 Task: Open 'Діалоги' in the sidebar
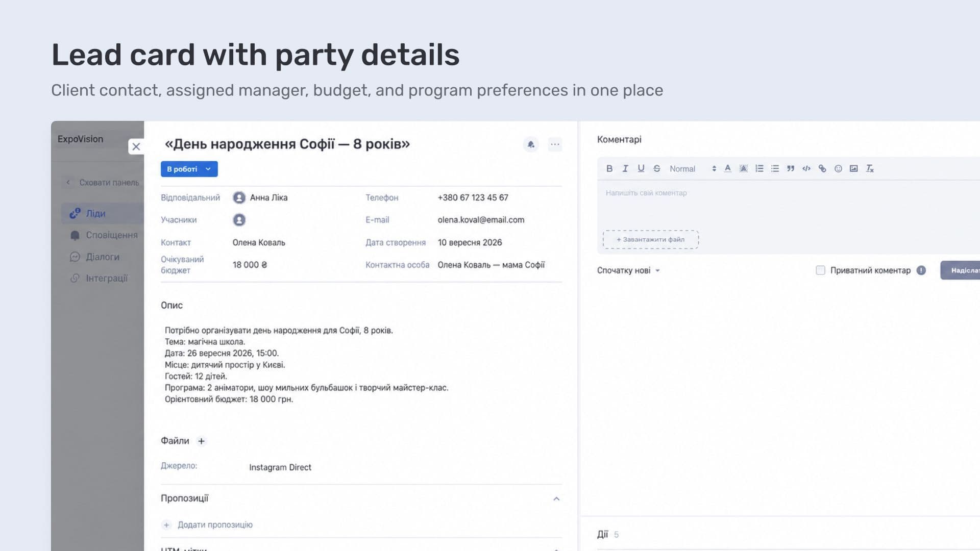point(94,257)
